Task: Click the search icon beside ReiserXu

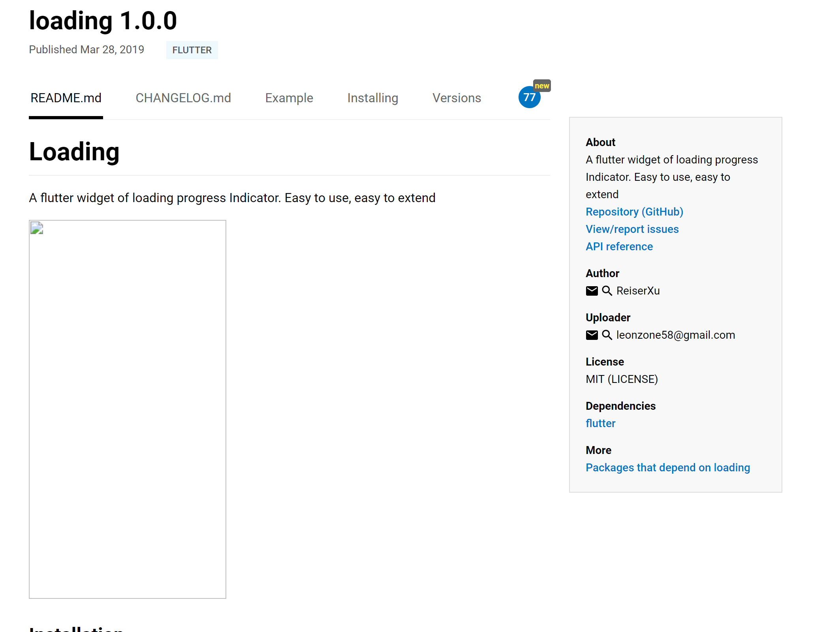Action: 607,291
